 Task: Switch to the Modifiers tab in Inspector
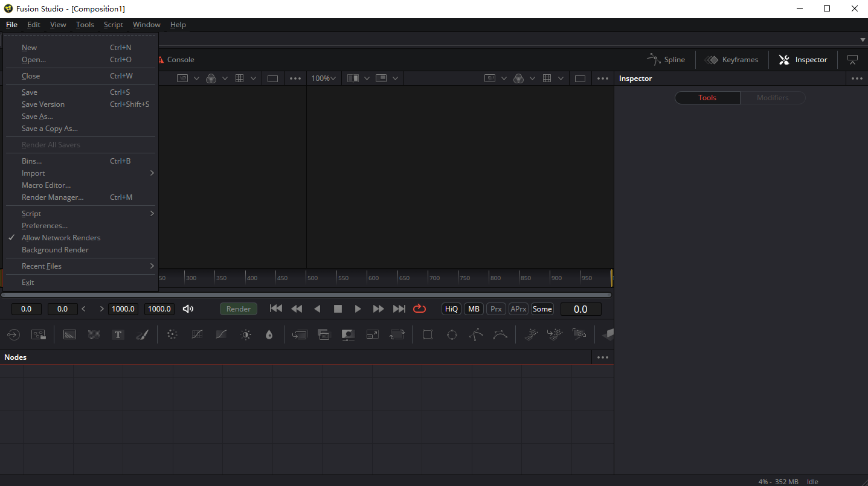pos(773,98)
